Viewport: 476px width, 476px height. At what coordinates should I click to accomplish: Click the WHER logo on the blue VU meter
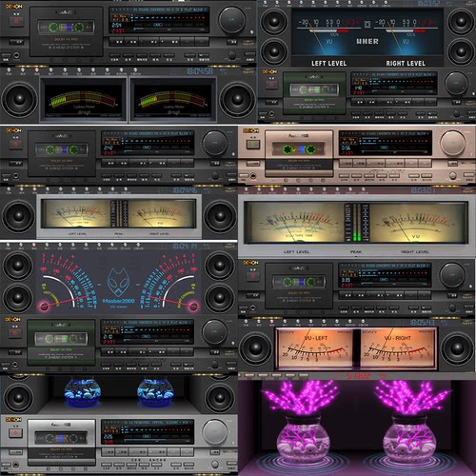point(367,42)
